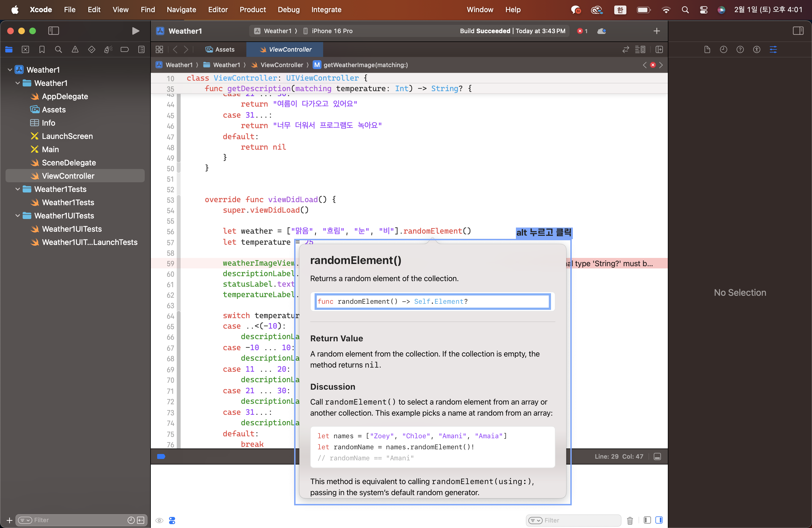The image size is (812, 528).
Task: Hide the debug area toggle button
Action: [x=657, y=456]
